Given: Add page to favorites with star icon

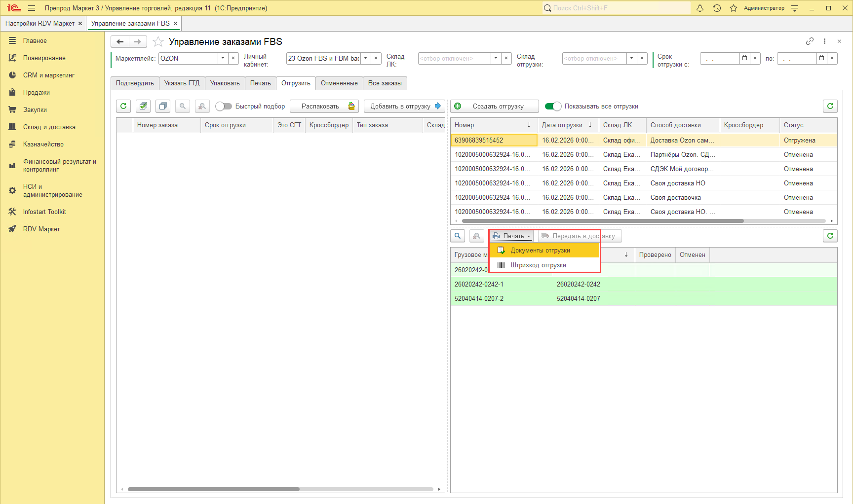Looking at the screenshot, I should 158,42.
